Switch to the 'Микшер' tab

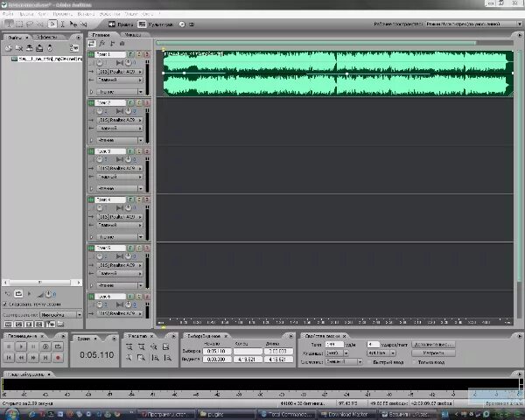point(133,34)
